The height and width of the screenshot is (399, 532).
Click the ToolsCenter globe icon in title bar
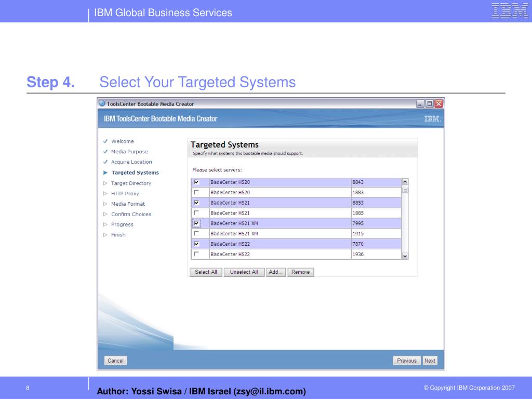102,103
